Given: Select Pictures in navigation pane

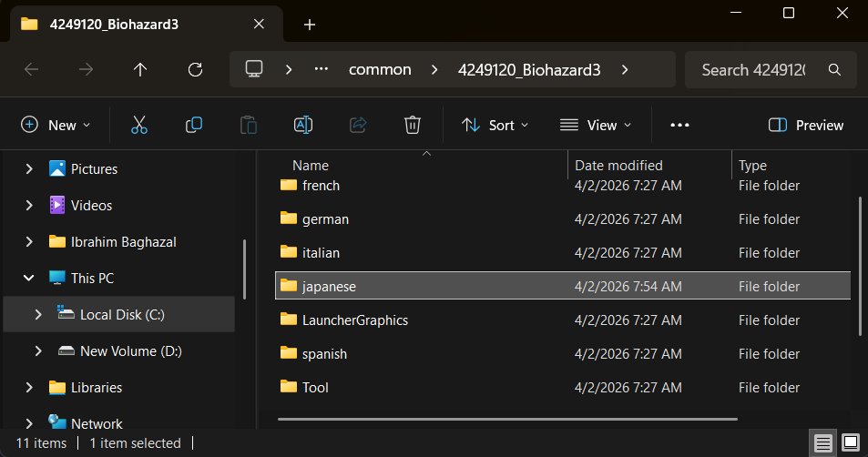Looking at the screenshot, I should click(94, 168).
